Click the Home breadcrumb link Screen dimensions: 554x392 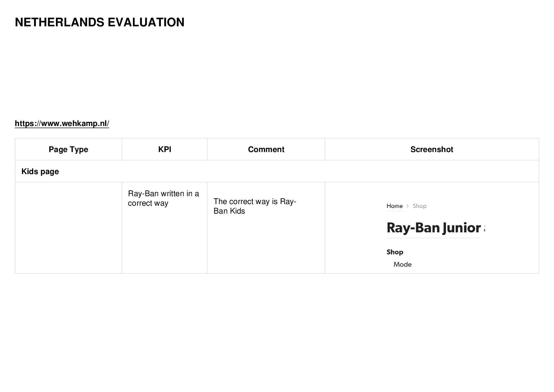coord(394,206)
